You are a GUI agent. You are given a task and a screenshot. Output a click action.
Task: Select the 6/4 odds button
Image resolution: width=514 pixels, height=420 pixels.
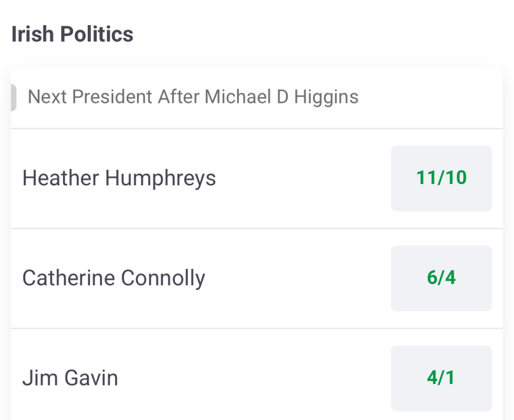click(x=441, y=278)
